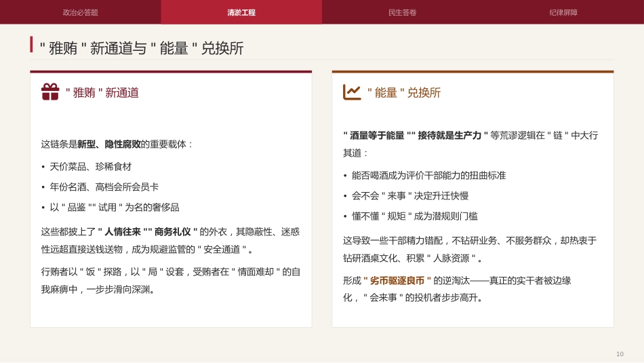Select the 清淤工程 tab

(241, 12)
